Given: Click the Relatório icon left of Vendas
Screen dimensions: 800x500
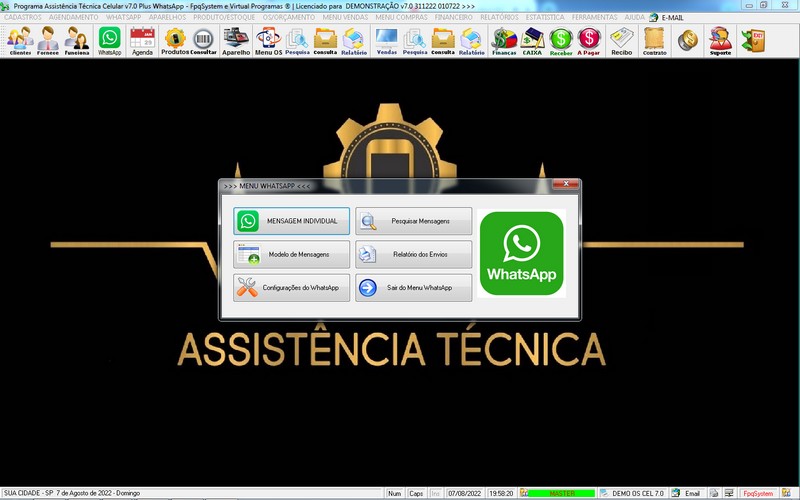Looking at the screenshot, I should pos(354,41).
